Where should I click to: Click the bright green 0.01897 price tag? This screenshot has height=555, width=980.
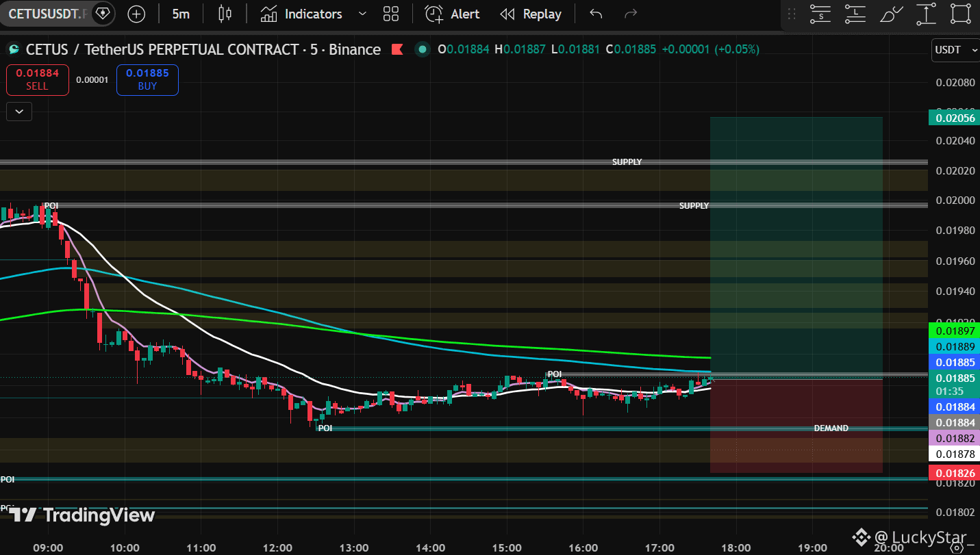coord(954,331)
